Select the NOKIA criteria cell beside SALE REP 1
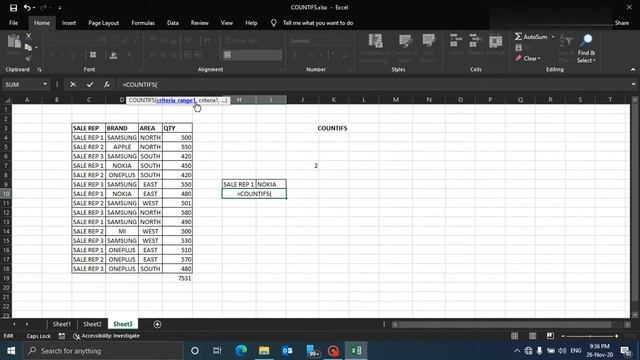 point(271,184)
